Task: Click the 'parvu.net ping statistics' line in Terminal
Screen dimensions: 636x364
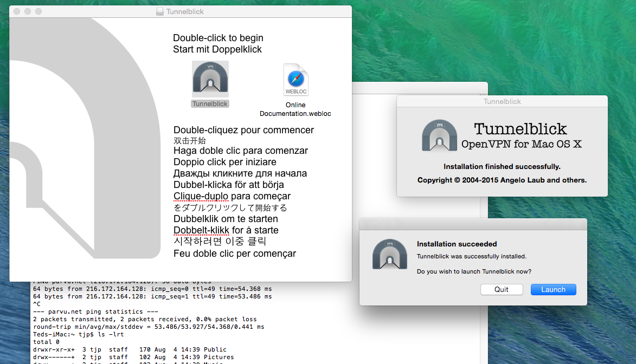Action: (96, 311)
